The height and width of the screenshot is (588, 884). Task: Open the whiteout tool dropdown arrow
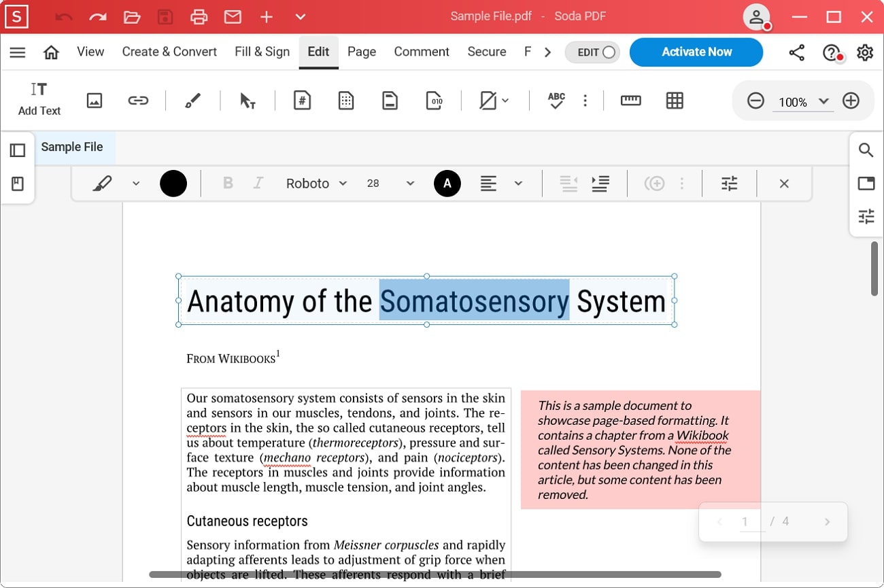click(505, 101)
